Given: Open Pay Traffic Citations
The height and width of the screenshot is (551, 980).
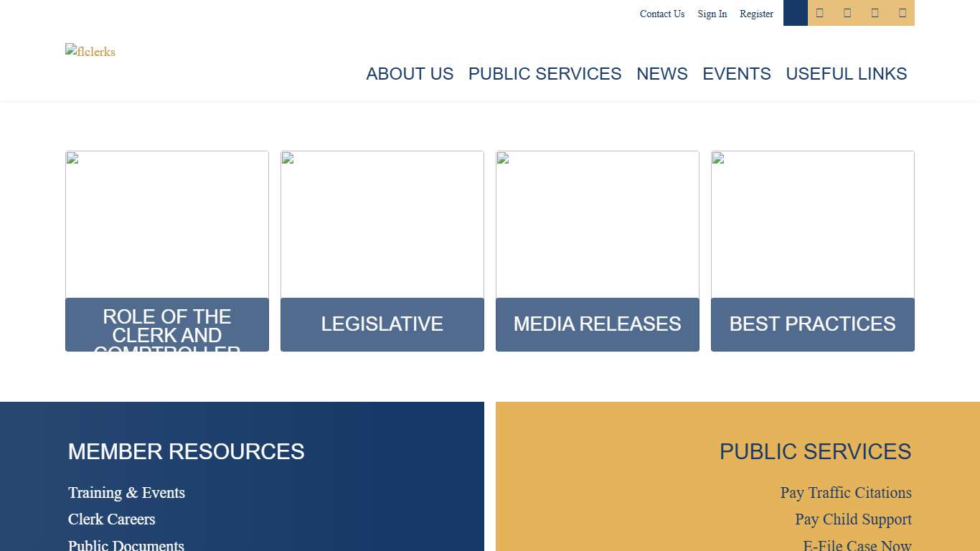Looking at the screenshot, I should click(846, 493).
